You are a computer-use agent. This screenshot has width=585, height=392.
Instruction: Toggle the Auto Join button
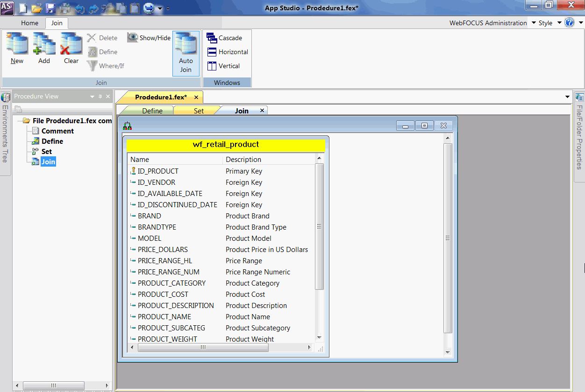pyautogui.click(x=186, y=53)
